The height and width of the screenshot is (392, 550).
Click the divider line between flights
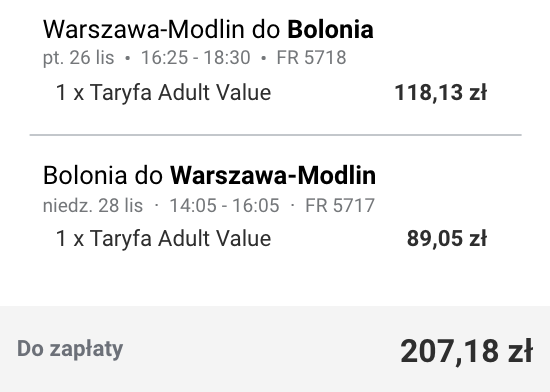coord(275,135)
